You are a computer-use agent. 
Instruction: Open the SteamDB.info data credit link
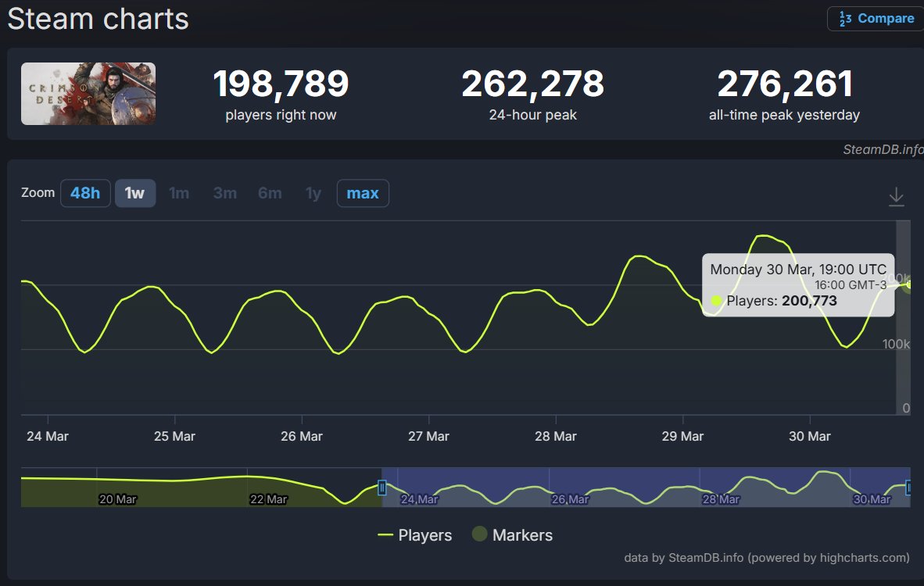tap(767, 558)
